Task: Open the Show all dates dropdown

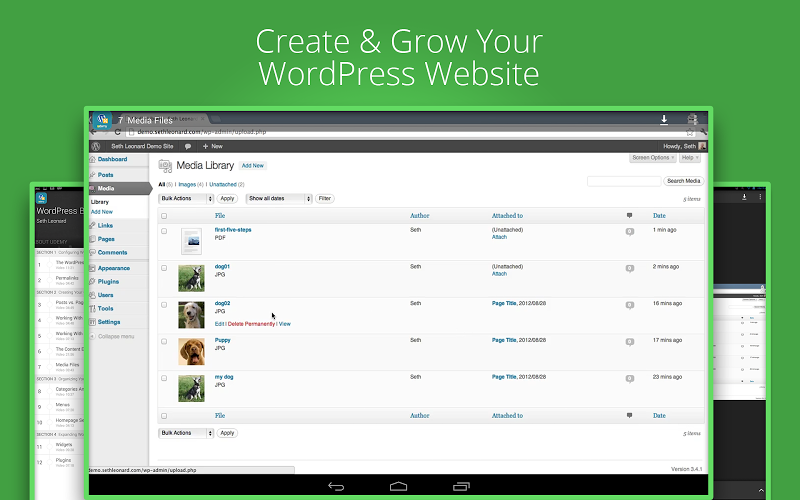Action: tap(279, 198)
